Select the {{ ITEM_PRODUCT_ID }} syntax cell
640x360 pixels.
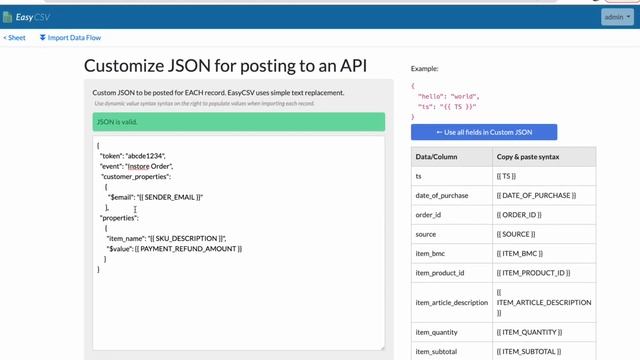pos(544,273)
